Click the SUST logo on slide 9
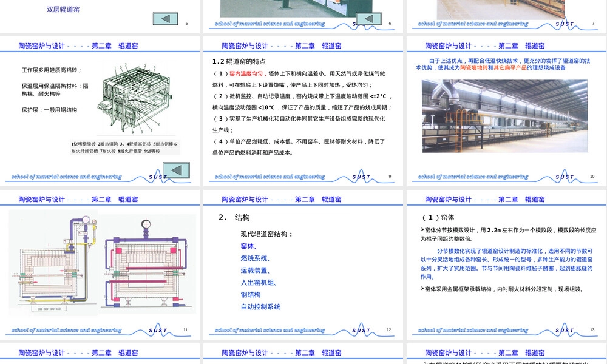The width and height of the screenshot is (607, 364). 361,177
